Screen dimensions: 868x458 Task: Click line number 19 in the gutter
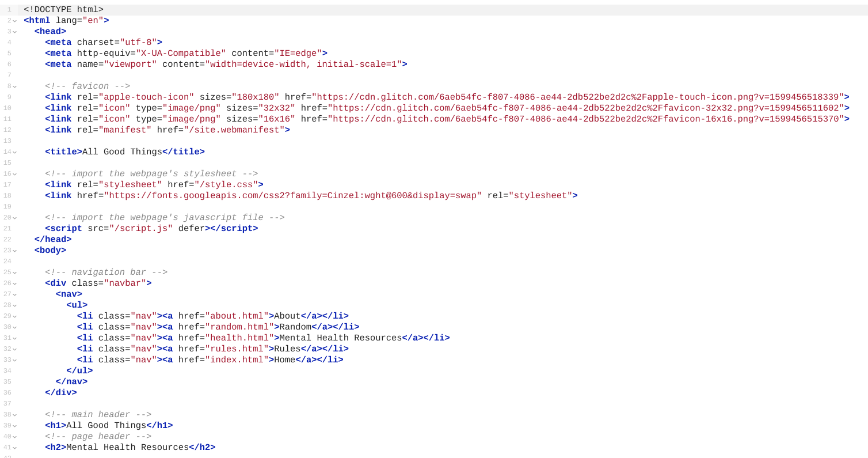(7, 207)
